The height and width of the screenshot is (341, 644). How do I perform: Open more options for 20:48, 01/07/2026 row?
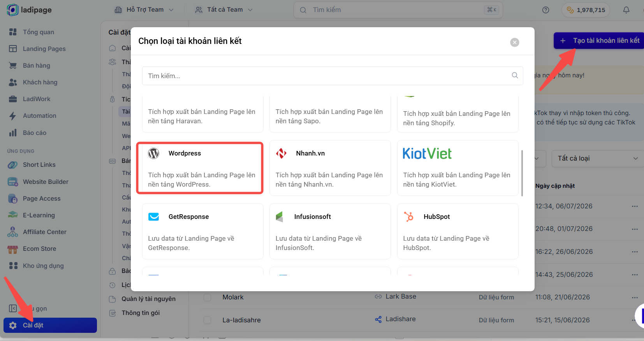[635, 229]
